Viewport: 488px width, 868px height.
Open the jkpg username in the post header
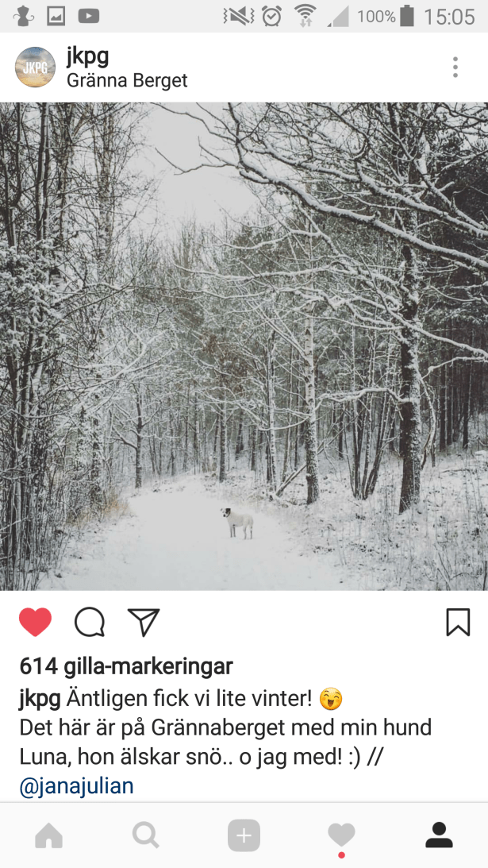[x=87, y=56]
